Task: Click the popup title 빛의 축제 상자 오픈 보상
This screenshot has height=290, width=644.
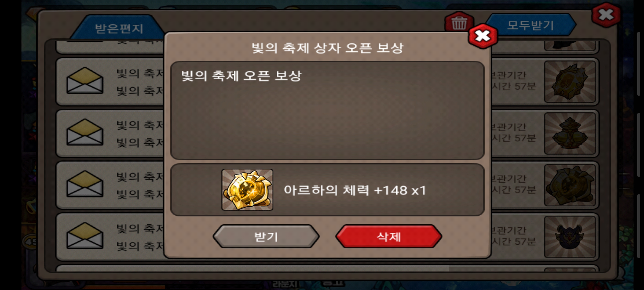Action: [x=327, y=48]
